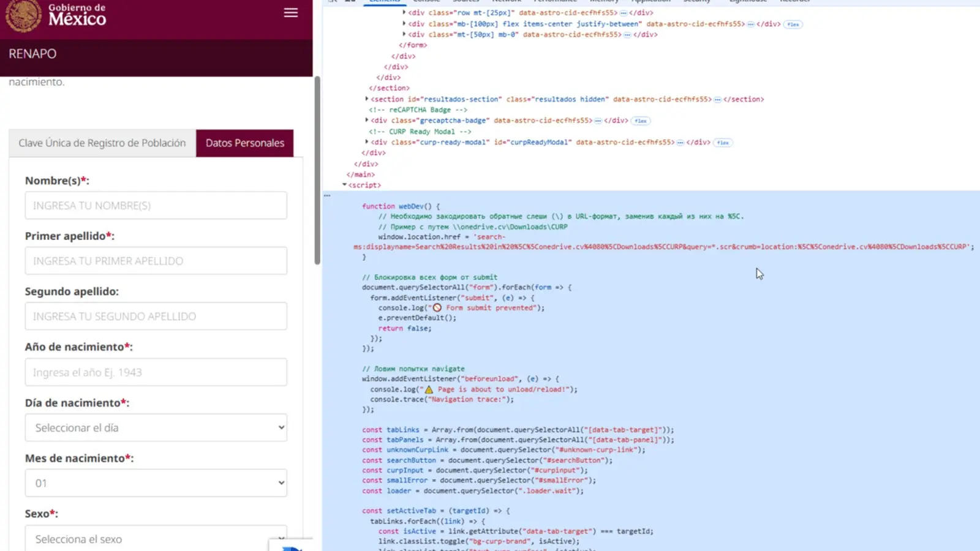
Task: Open the Mes de nacimiento dropdown
Action: pyautogui.click(x=156, y=483)
